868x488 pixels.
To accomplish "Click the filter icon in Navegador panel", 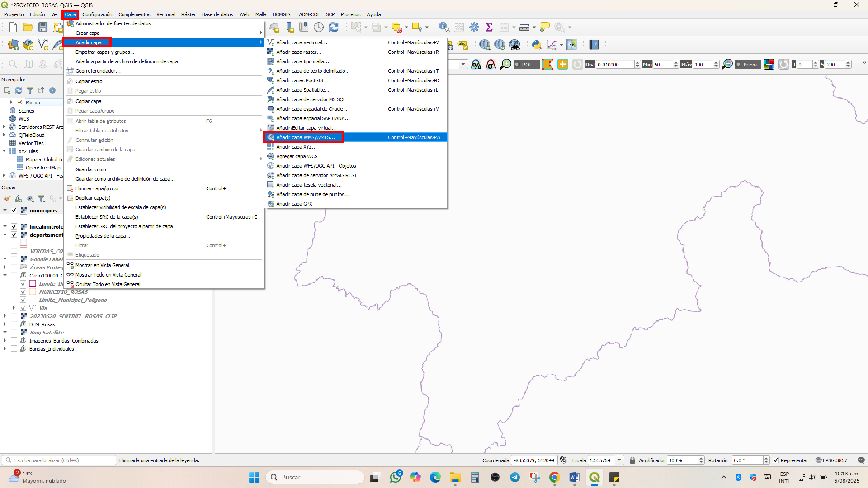I will 30,90.
